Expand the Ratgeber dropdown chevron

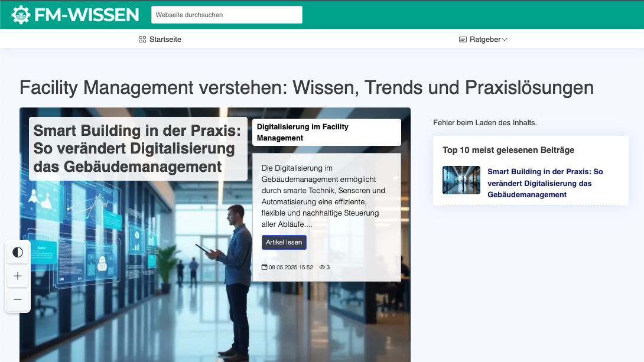click(x=505, y=39)
